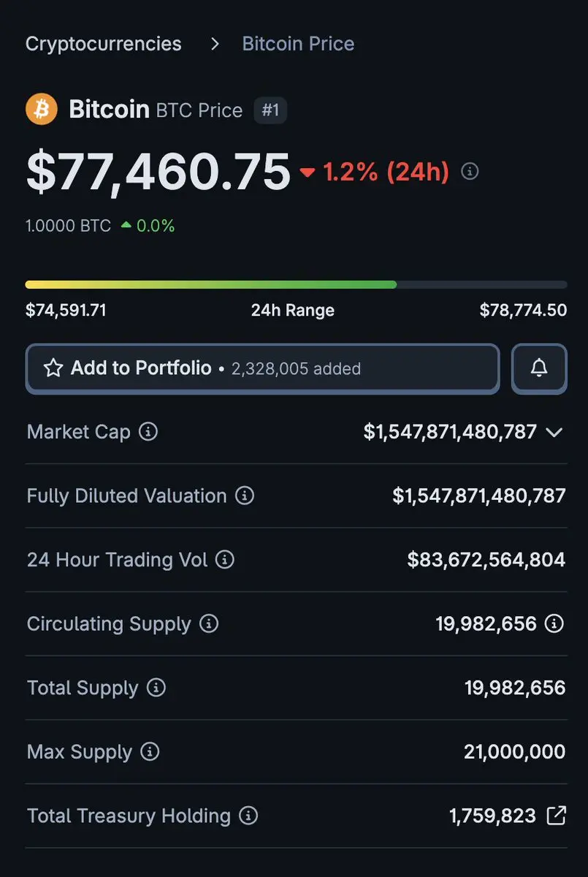Viewport: 588px width, 877px height.
Task: Click the Bitcoin orange logo icon
Action: (x=42, y=110)
